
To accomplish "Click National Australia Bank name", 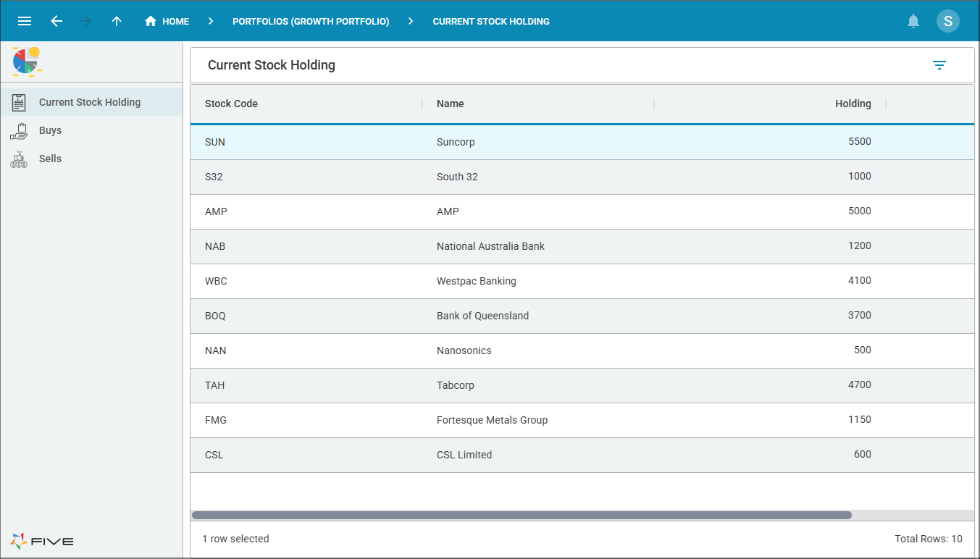I will point(490,246).
